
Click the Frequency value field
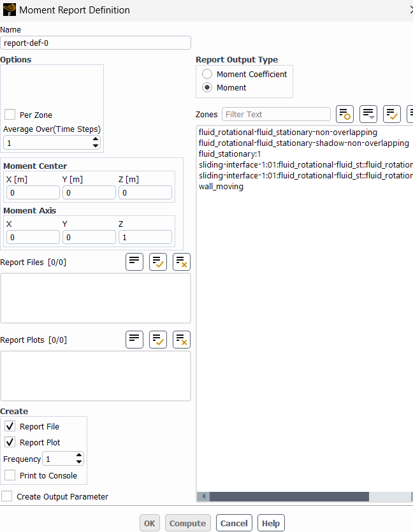click(59, 459)
